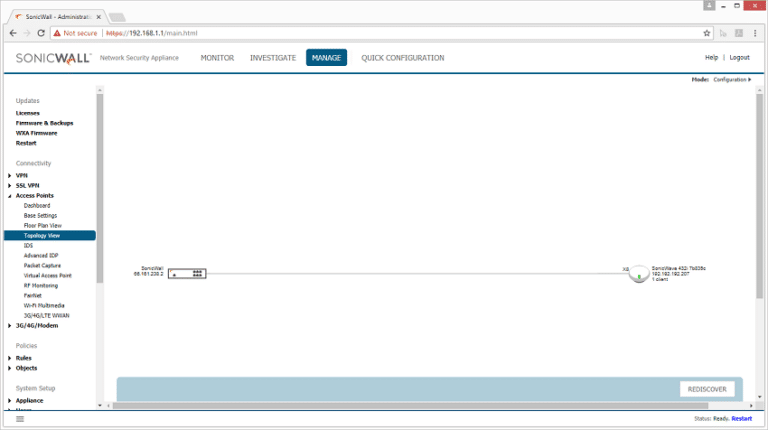Open Chrome's three-dot menu

pos(755,33)
